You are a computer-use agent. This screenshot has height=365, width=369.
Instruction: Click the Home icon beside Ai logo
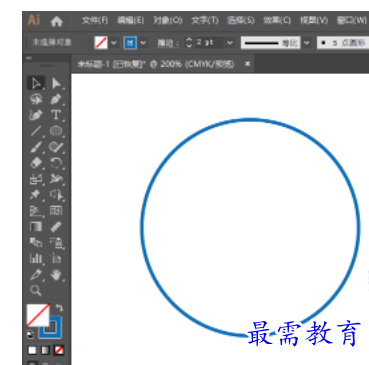(57, 22)
